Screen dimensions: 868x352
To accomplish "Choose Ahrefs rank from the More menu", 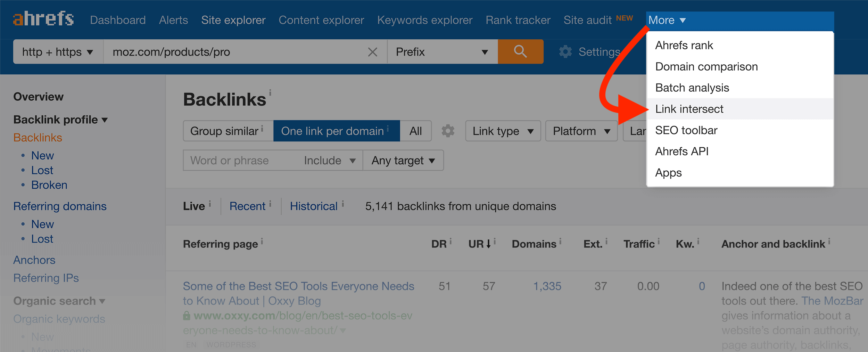I will (x=740, y=46).
